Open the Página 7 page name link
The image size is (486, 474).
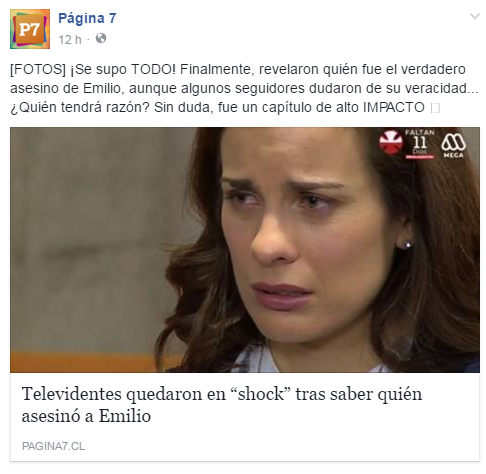pyautogui.click(x=87, y=18)
